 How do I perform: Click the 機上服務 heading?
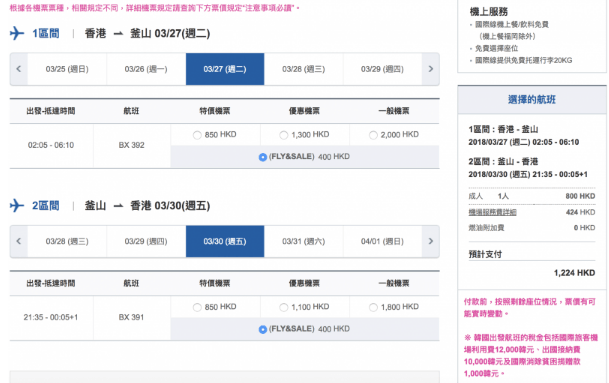[x=489, y=12]
